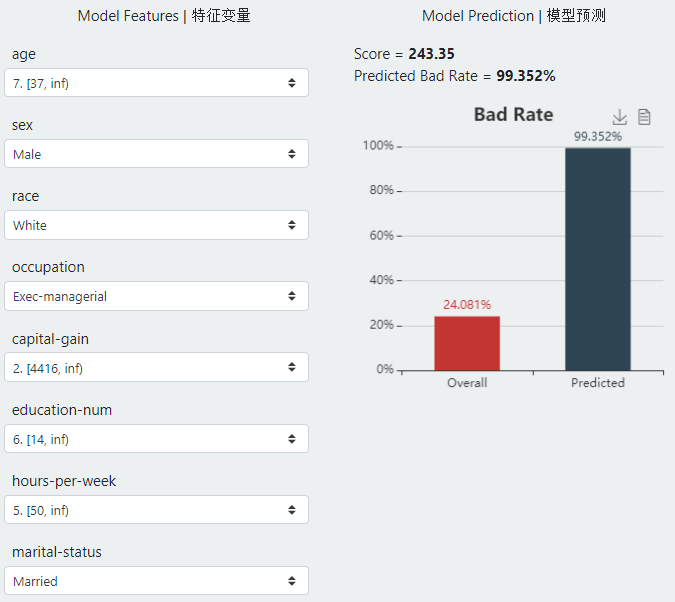Screen dimensions: 675x602
Task: Click the Model Prediction heading
Action: click(x=513, y=16)
